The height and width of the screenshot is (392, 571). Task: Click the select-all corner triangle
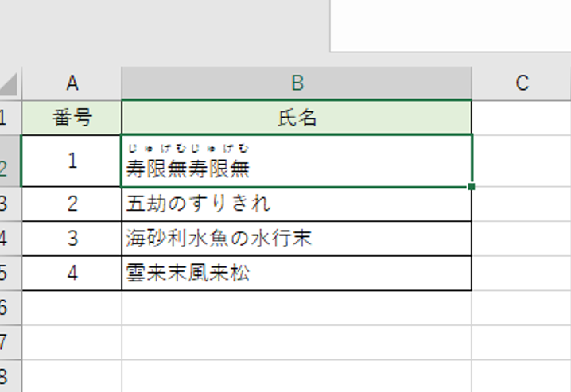pos(9,84)
